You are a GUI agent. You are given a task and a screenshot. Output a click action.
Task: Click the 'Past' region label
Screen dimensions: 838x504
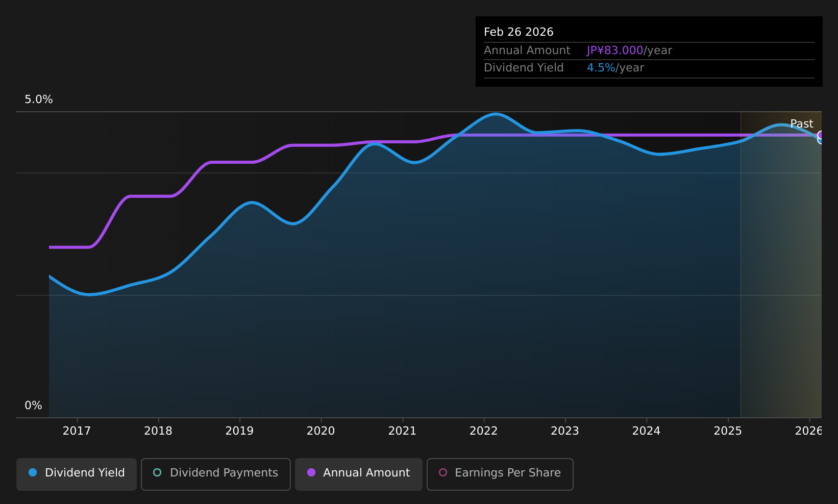coord(801,124)
